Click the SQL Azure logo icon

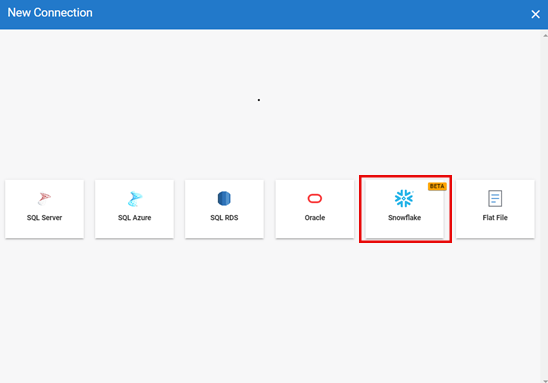coord(135,199)
